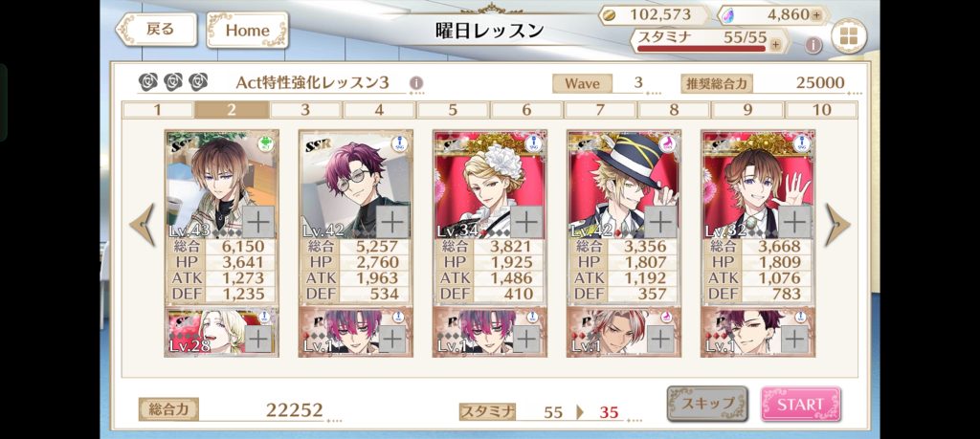Image resolution: width=980 pixels, height=439 pixels.
Task: Add stamina with the plus icon
Action: click(775, 44)
